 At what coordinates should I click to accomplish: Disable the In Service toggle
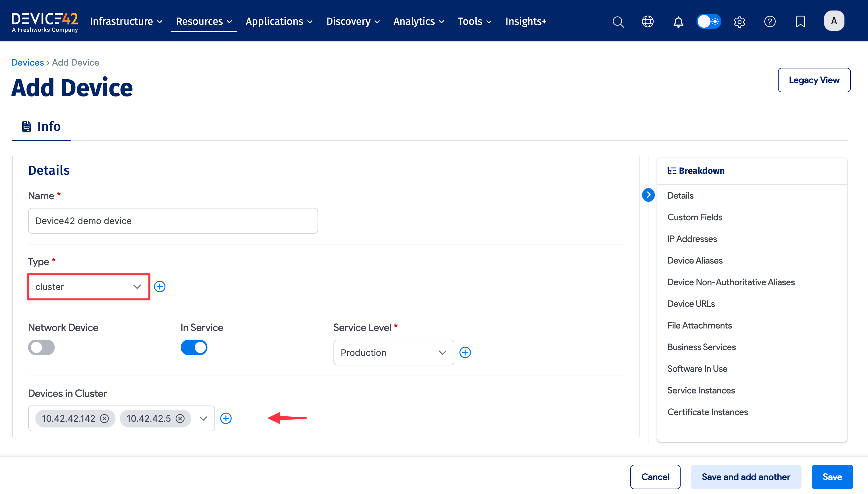click(x=194, y=348)
